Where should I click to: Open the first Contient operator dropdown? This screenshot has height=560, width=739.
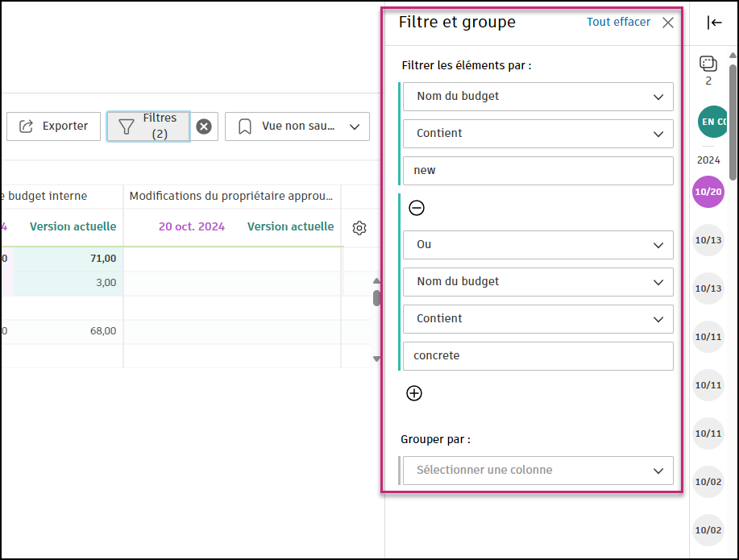click(538, 134)
